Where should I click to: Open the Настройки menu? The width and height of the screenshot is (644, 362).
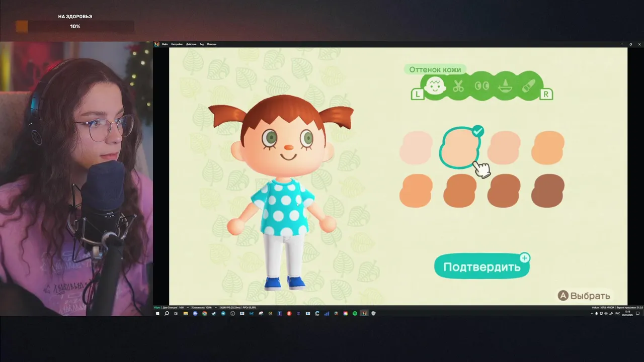(177, 44)
